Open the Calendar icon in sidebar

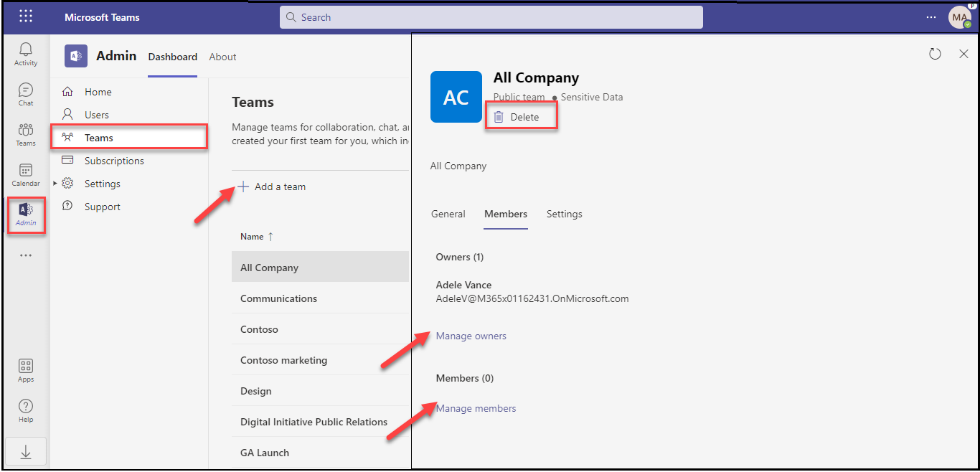[x=26, y=174]
